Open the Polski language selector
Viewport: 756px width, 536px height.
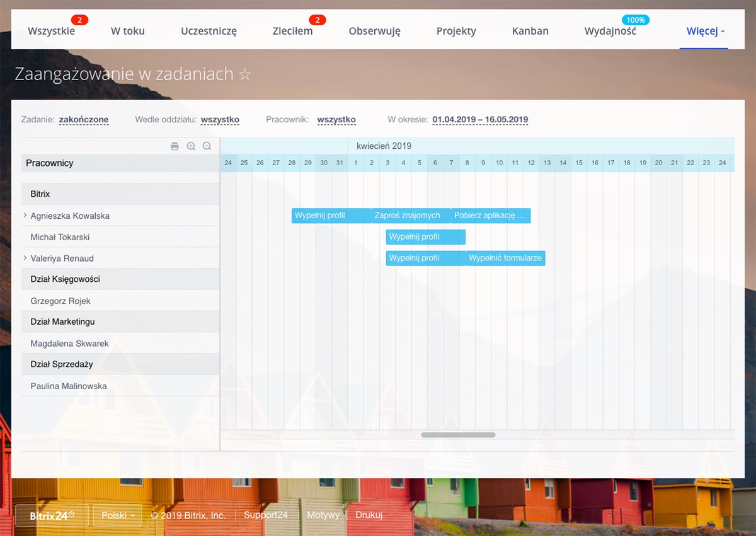118,515
